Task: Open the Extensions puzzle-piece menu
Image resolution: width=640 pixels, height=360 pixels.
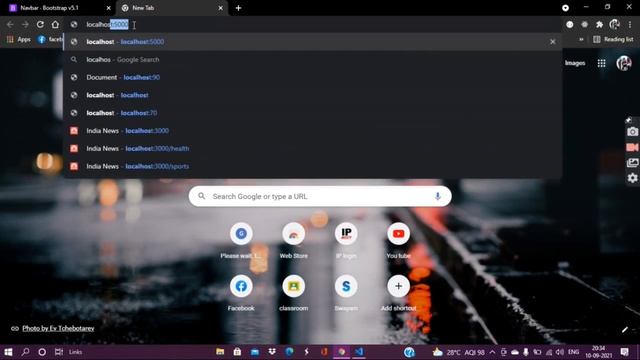Action: [x=599, y=24]
